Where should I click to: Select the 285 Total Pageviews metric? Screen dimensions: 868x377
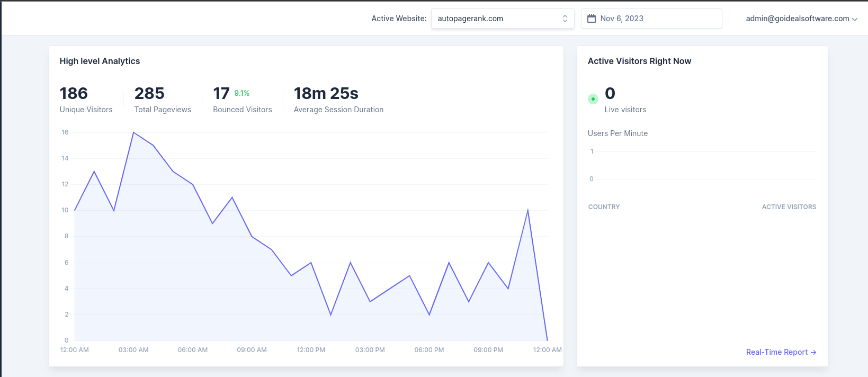pyautogui.click(x=163, y=100)
